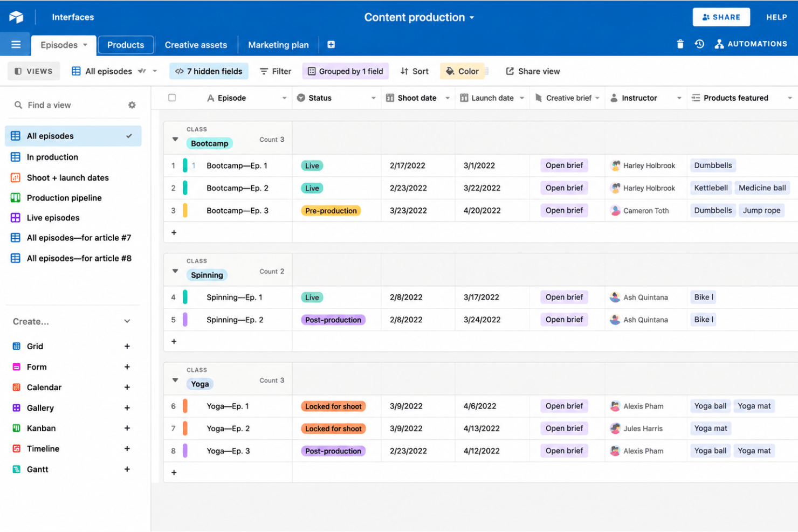Image resolution: width=798 pixels, height=532 pixels.
Task: Click the Live episodes gallery icon
Action: 16,218
